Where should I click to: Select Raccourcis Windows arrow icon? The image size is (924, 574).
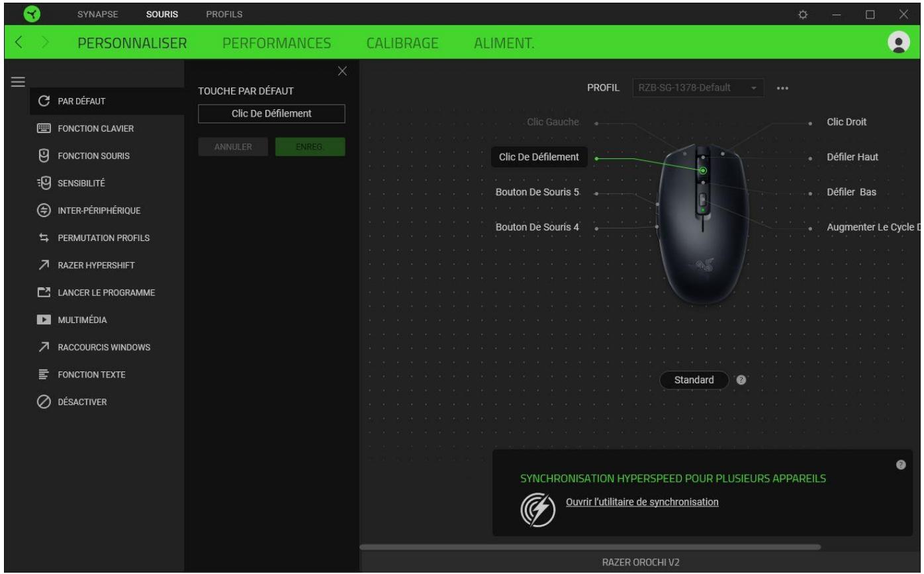click(44, 347)
